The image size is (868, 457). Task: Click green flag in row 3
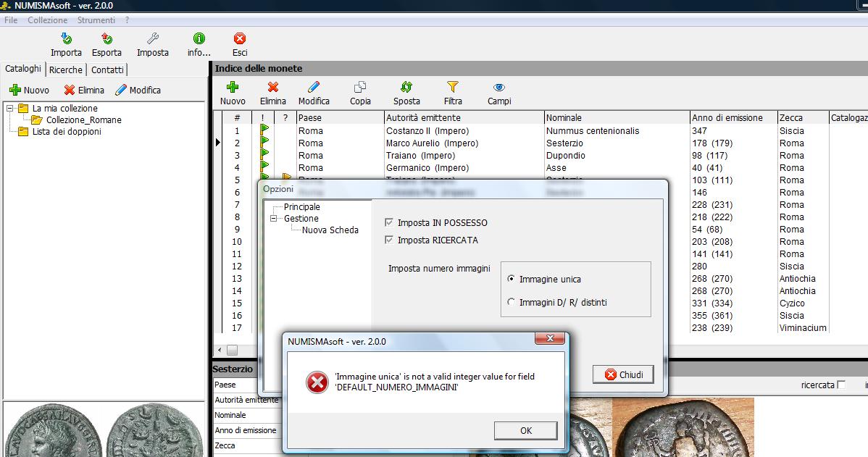[264, 155]
